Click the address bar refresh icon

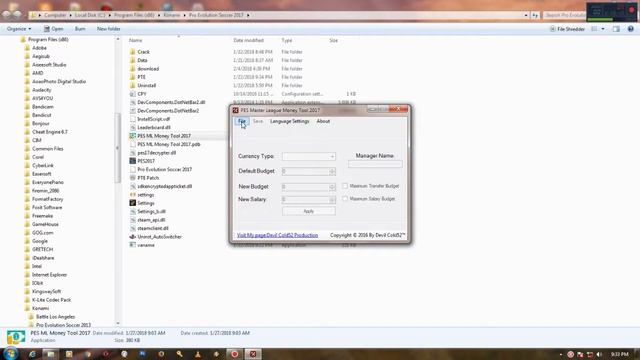pos(535,15)
